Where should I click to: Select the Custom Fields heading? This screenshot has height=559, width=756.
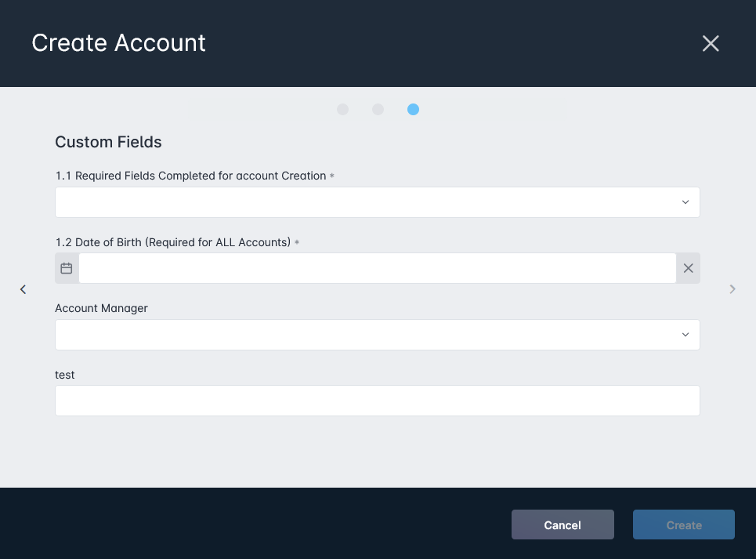(x=108, y=142)
